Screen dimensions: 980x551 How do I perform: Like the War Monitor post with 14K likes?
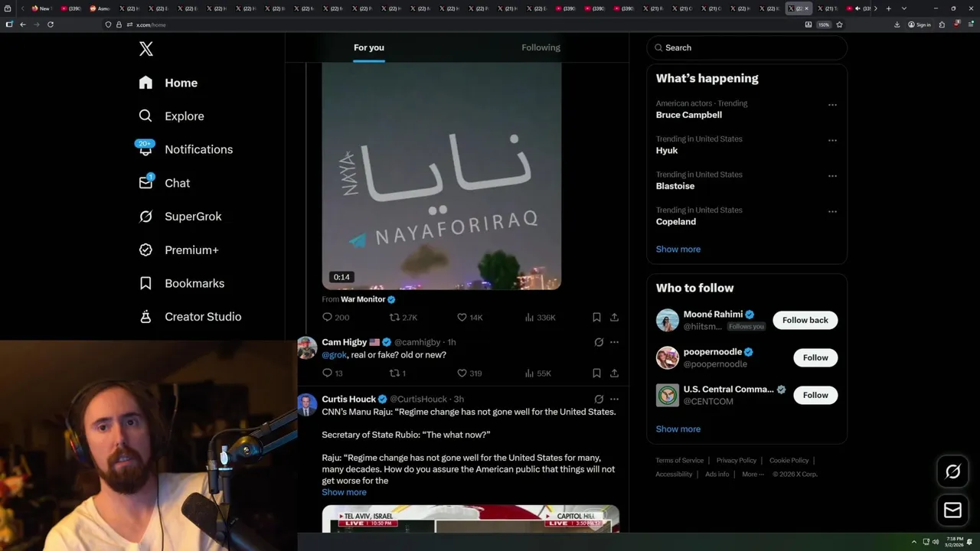[469, 318]
